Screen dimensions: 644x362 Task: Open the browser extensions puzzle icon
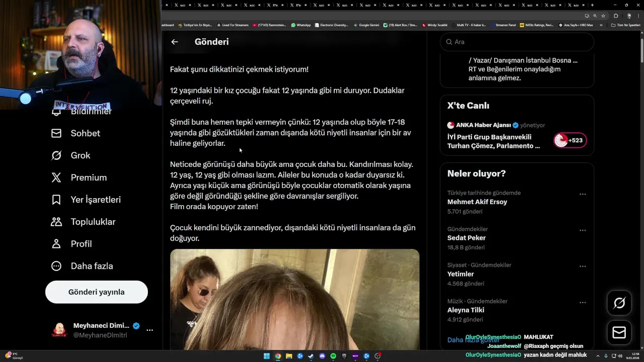coord(616,16)
